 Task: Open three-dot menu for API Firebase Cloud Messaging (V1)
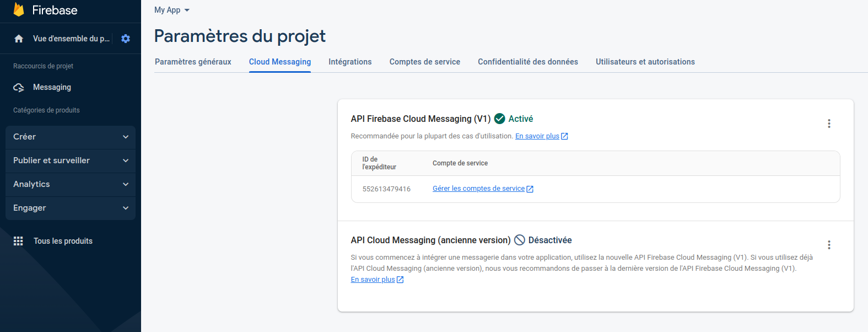(828, 124)
